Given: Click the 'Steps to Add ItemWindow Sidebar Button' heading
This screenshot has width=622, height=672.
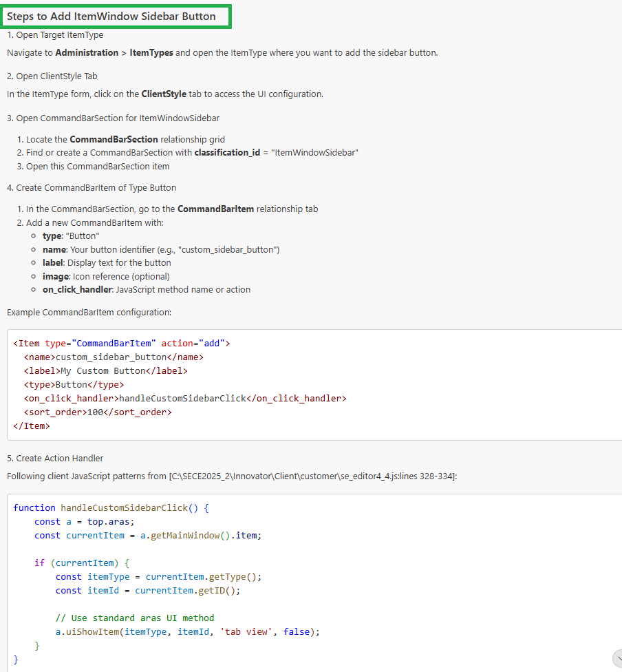Looking at the screenshot, I should 111,17.
